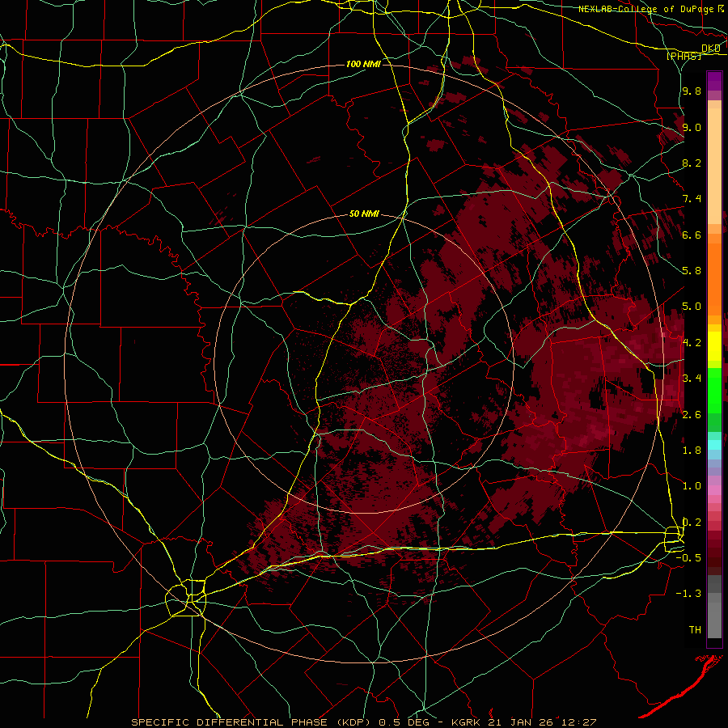The width and height of the screenshot is (728, 728).
Task: Click the bright green band of color scale
Action: [714, 389]
